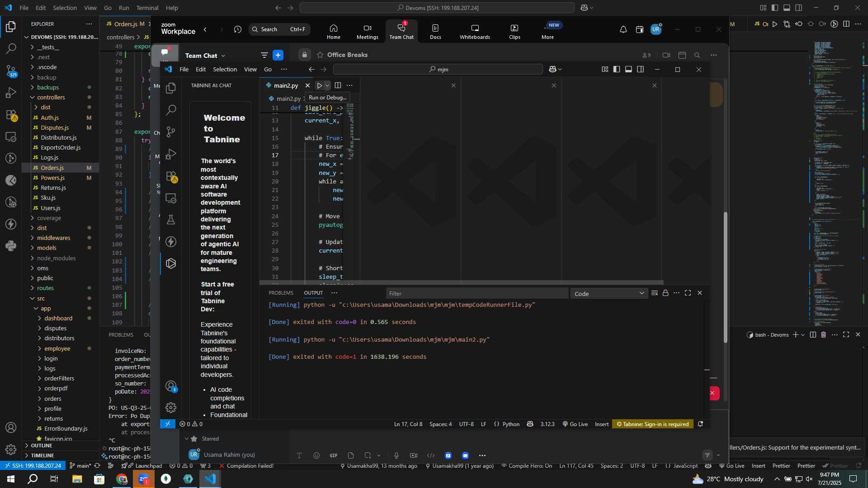This screenshot has width=868, height=488.
Task: Toggle primary sidebar in outer VS Code title bar
Action: 775,8
